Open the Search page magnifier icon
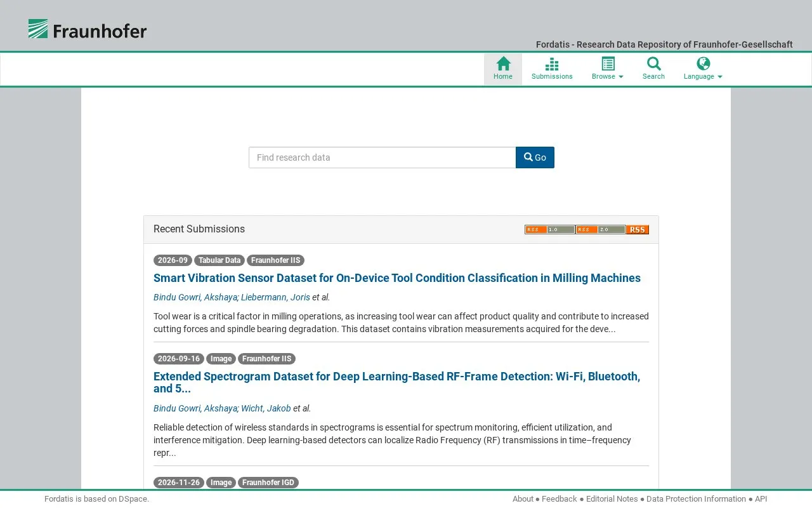Viewport: 812px width, 508px height. (x=653, y=63)
